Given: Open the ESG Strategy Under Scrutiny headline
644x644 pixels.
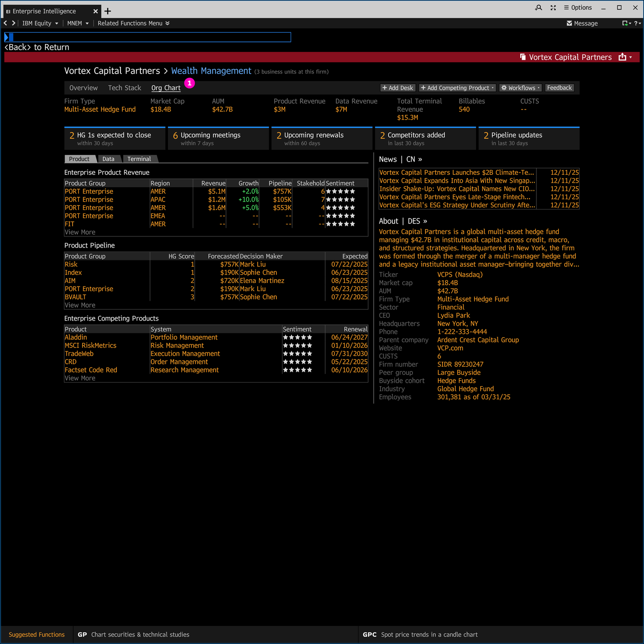Looking at the screenshot, I should tap(457, 205).
